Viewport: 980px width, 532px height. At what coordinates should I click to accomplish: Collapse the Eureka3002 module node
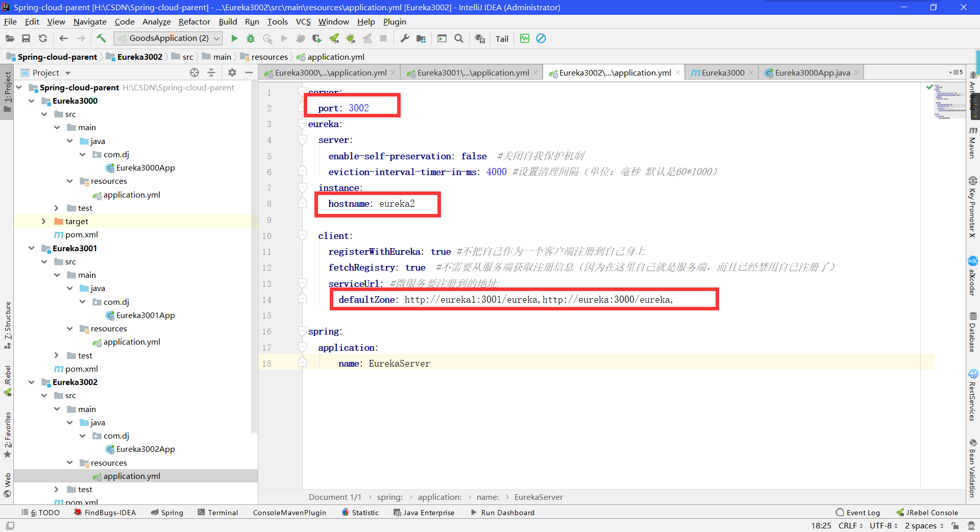[32, 382]
